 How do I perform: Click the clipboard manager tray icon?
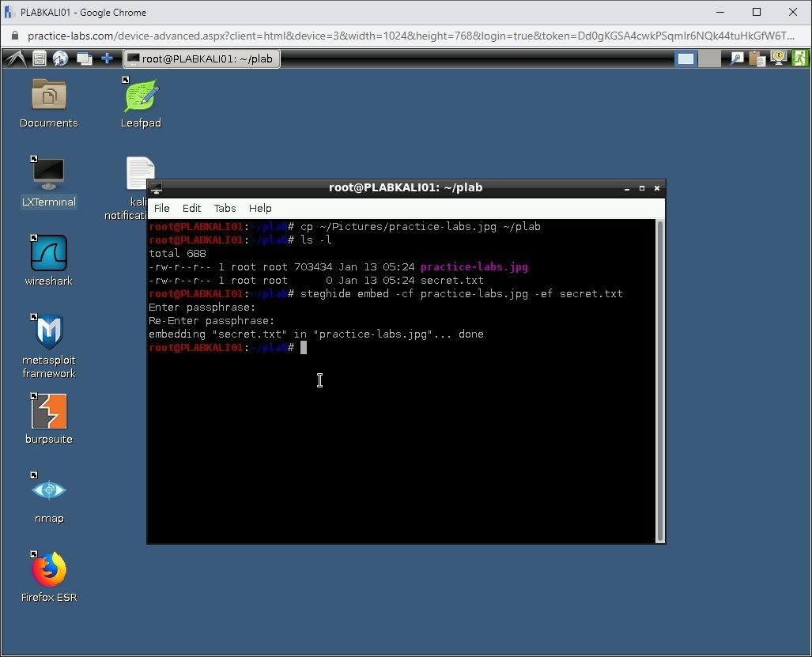click(x=757, y=59)
